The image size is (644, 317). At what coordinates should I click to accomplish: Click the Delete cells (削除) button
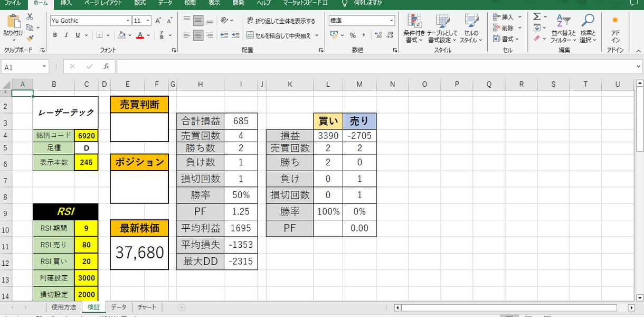(507, 28)
